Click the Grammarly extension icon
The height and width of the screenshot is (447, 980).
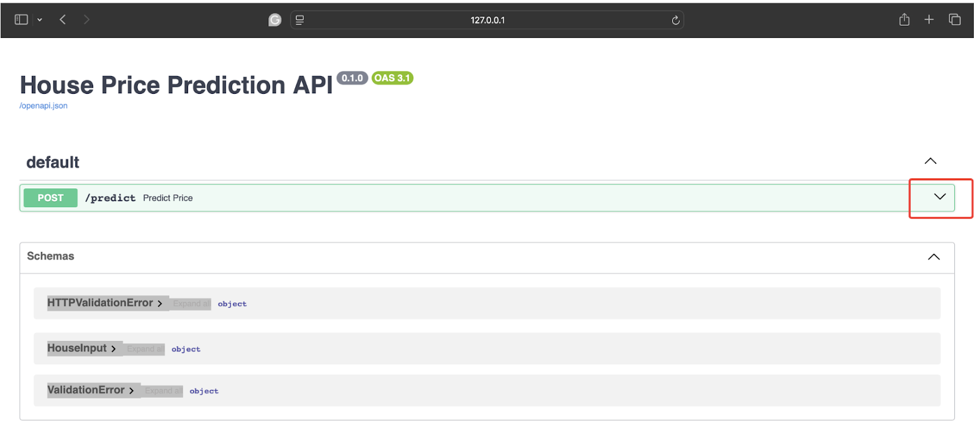pyautogui.click(x=275, y=20)
